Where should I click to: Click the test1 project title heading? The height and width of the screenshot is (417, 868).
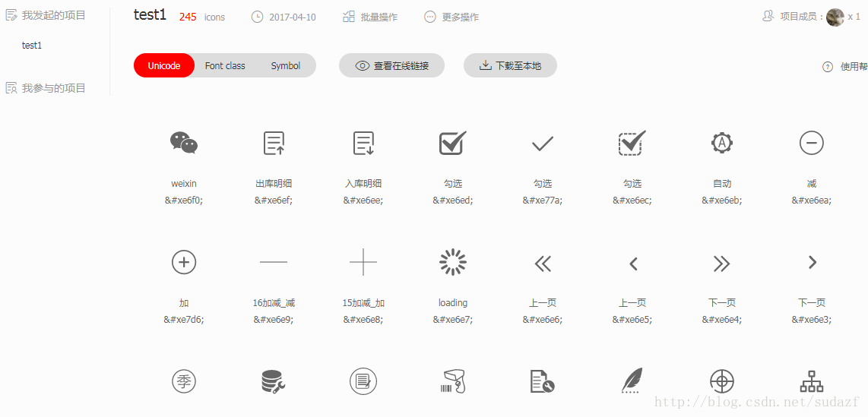coord(150,15)
